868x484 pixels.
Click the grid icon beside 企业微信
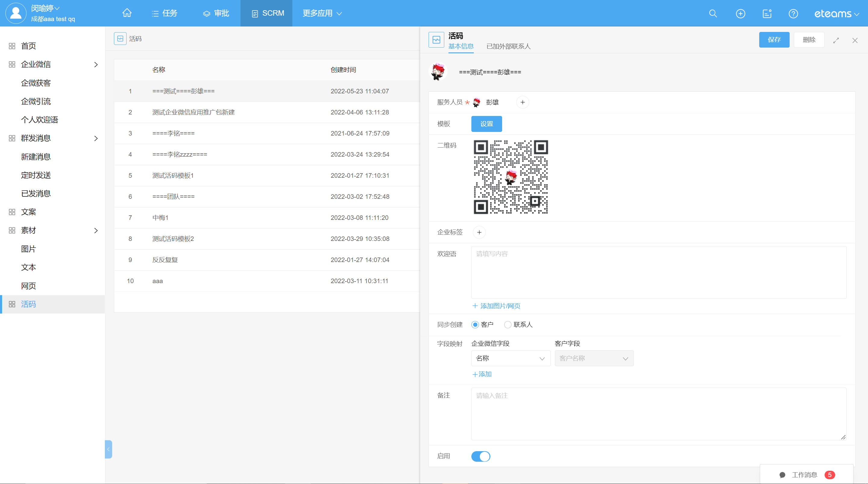(12, 64)
